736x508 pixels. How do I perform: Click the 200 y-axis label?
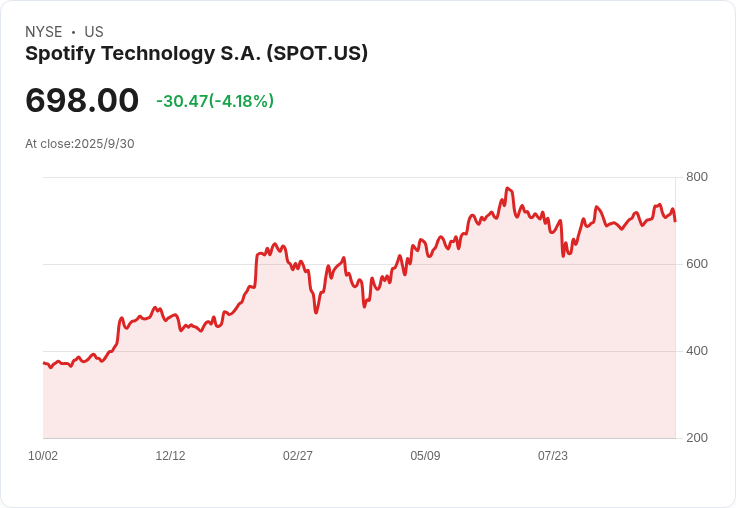[696, 438]
